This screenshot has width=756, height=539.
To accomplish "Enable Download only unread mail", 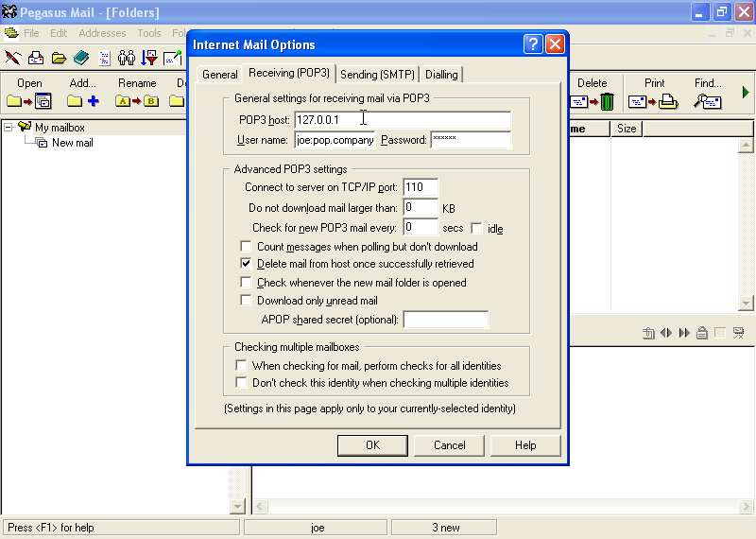I will (246, 300).
